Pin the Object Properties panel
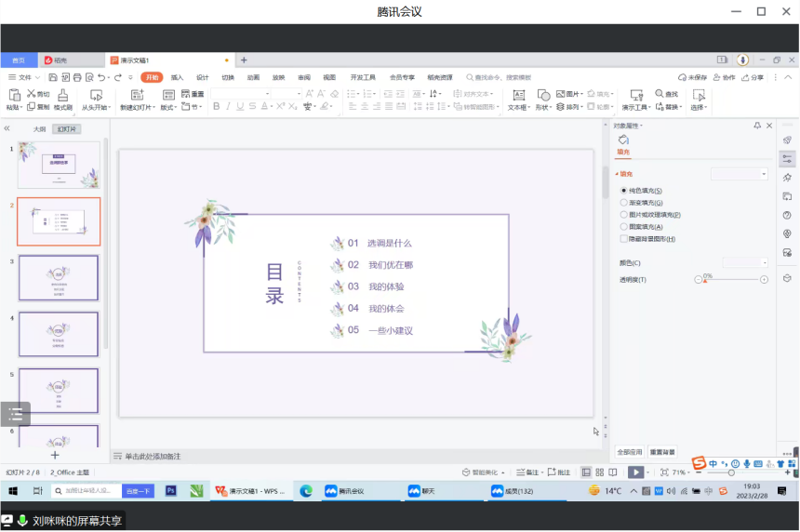 (757, 126)
